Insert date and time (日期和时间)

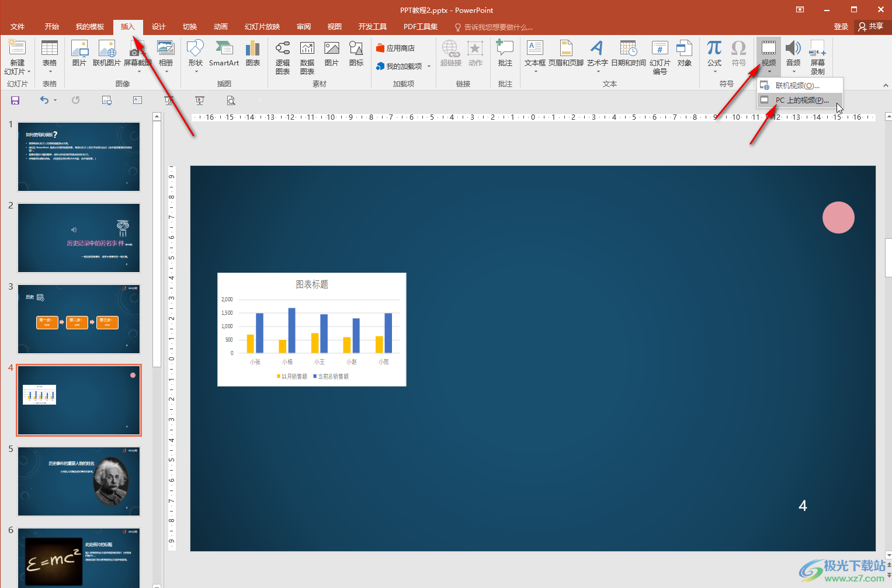(x=629, y=54)
